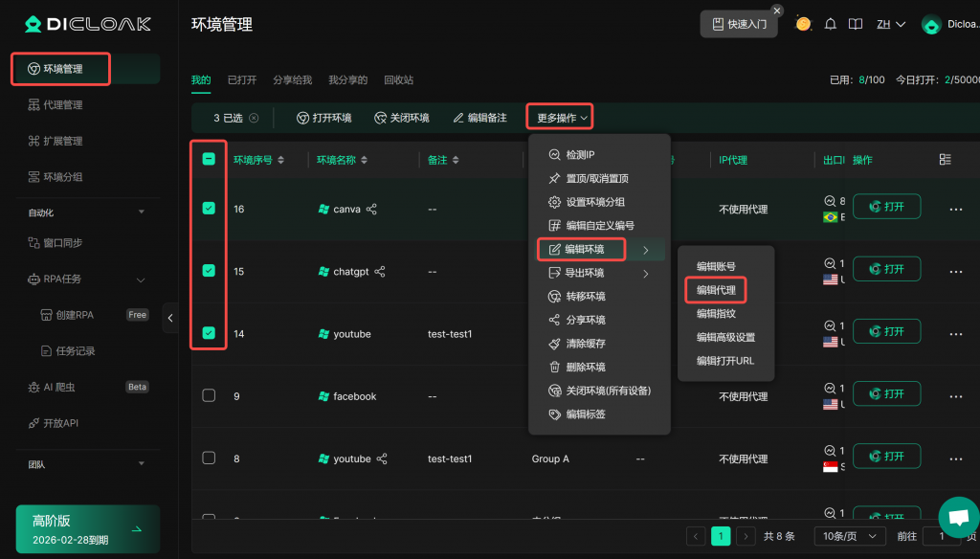The height and width of the screenshot is (559, 980).
Task: Click the three-dot menu for environment 16
Action: point(955,209)
